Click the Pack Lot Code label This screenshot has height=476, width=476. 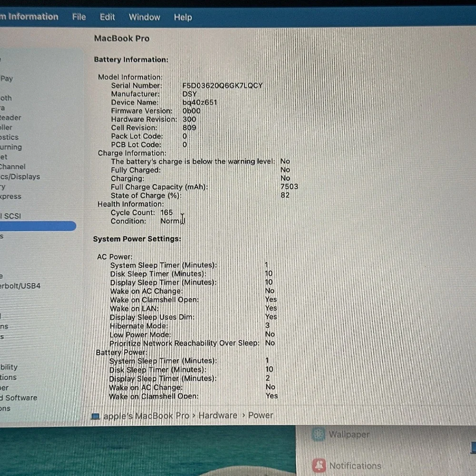(137, 136)
